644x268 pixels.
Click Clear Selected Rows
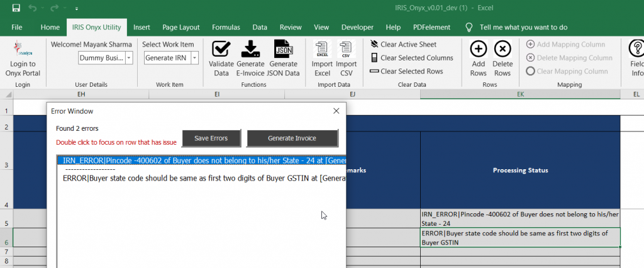point(407,71)
